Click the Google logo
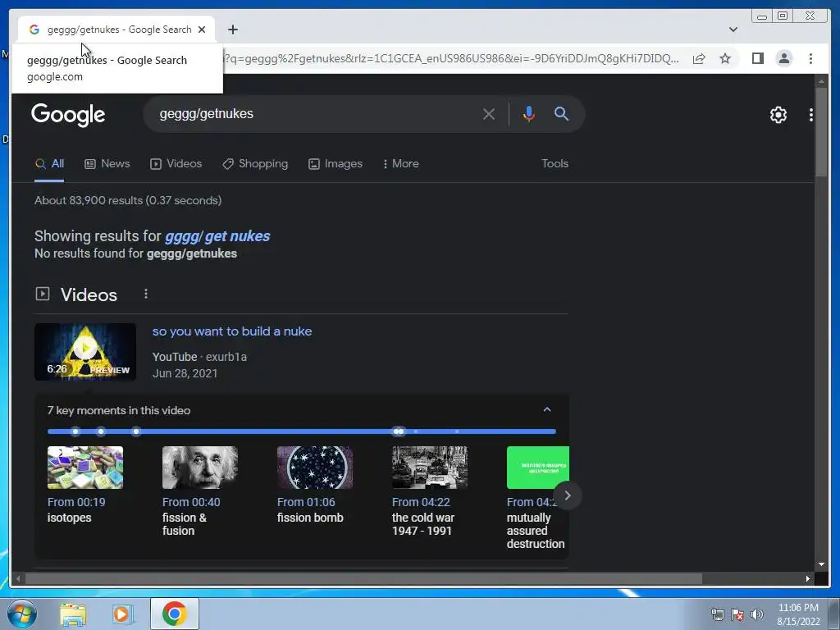This screenshot has width=840, height=630. 68,115
